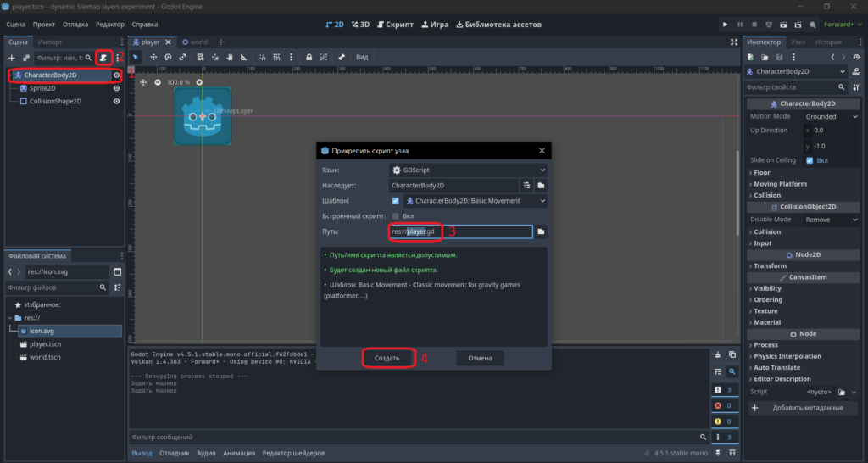Click folder icon next to script path field
Image resolution: width=868 pixels, height=463 pixels.
[541, 231]
